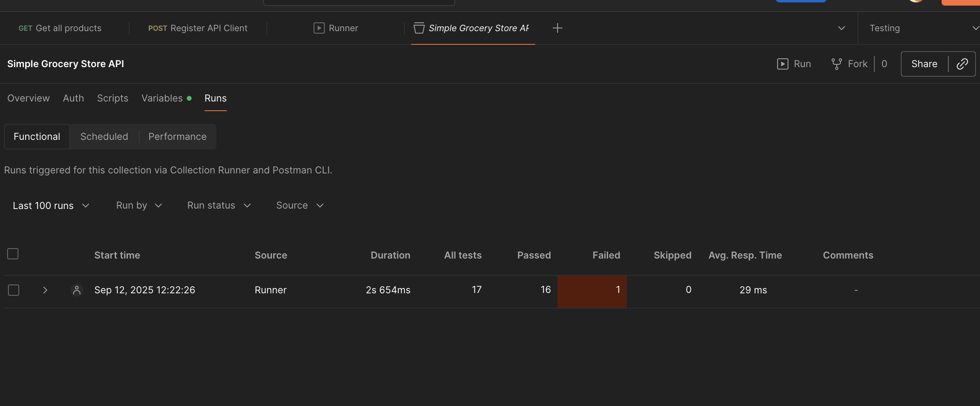This screenshot has width=980, height=406.
Task: Click the Simple Grocery Store API title
Action: 66,64
